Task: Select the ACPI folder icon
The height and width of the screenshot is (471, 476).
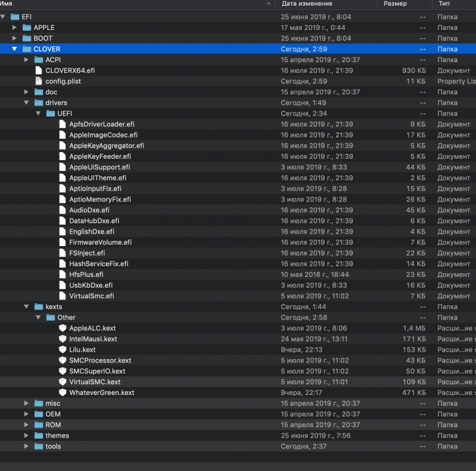Action: 38,60
